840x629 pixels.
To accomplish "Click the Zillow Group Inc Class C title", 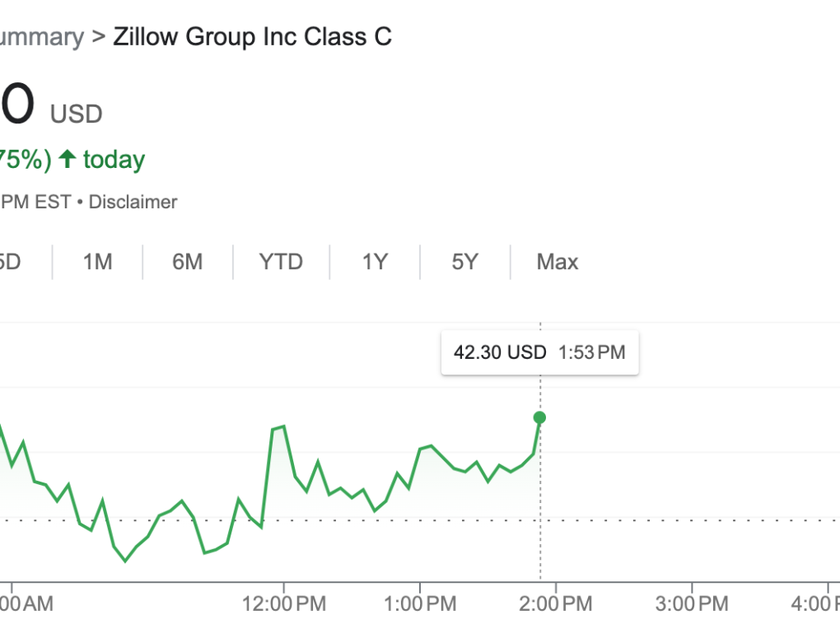I will tap(252, 37).
